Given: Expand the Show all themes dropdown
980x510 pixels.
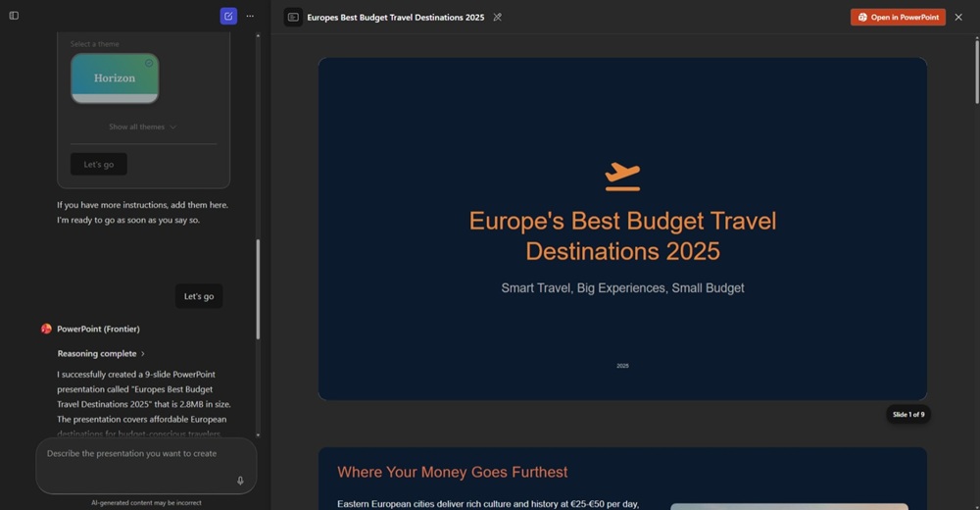Looking at the screenshot, I should (143, 127).
